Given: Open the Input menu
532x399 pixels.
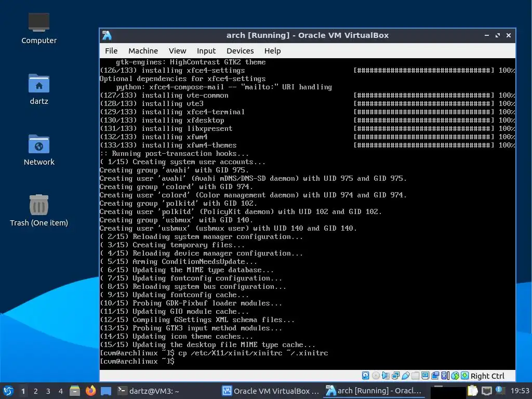Looking at the screenshot, I should 206,51.
